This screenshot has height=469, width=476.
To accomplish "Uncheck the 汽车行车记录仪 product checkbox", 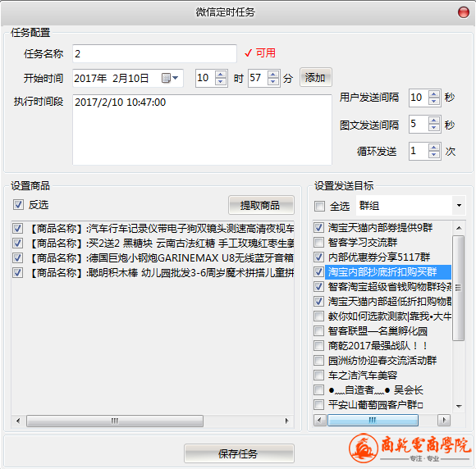I will click(17, 229).
